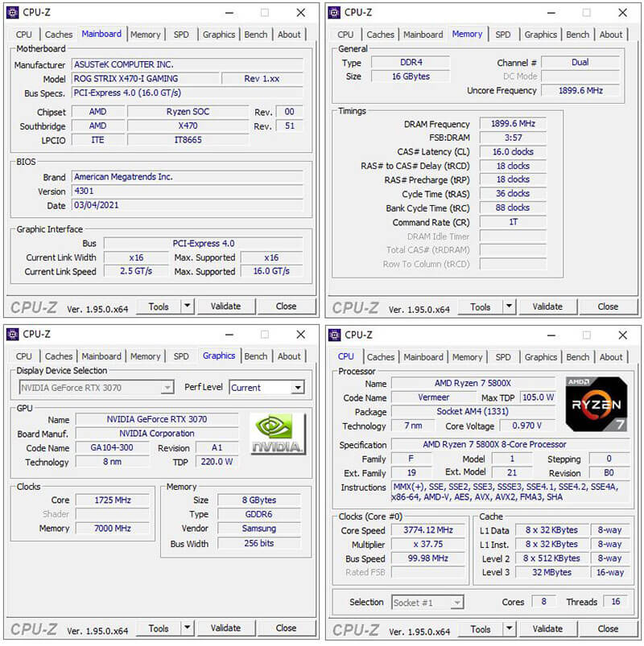Open Bench tab in Graphics window
Image resolution: width=644 pixels, height=646 pixels.
coord(256,356)
